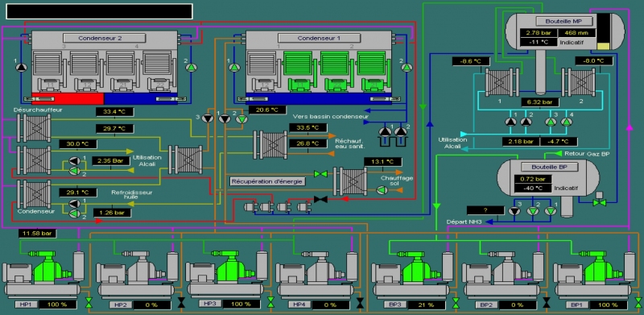Screen dimensions: 644x315
Task: Toggle the green valve right of Bouteille BP
Action: click(x=601, y=203)
